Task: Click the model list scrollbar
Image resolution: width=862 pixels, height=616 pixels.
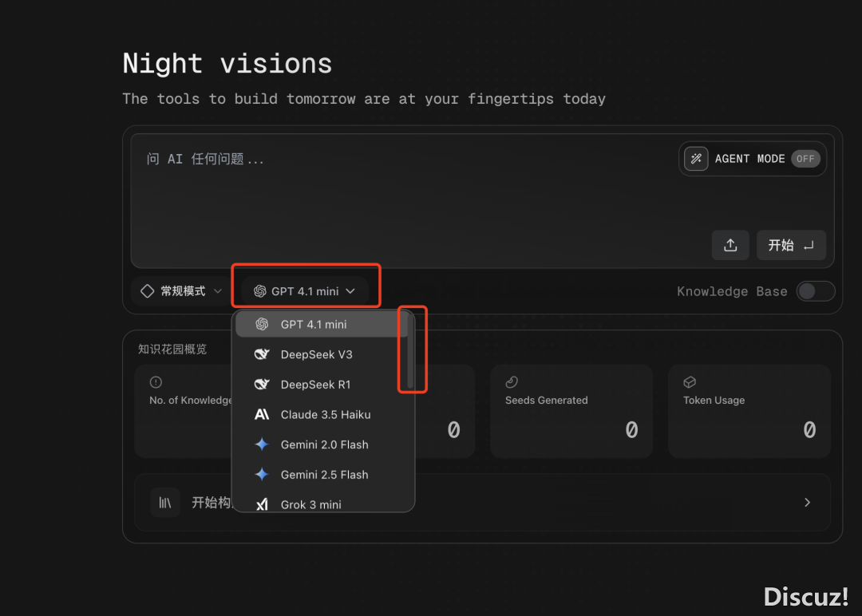Action: 410,351
